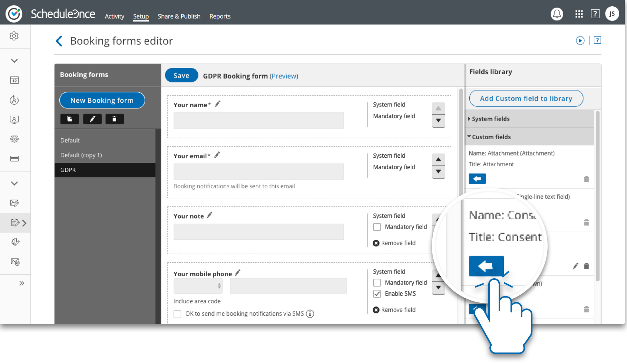Click the Save button
The image size is (627, 364).
coord(181,75)
